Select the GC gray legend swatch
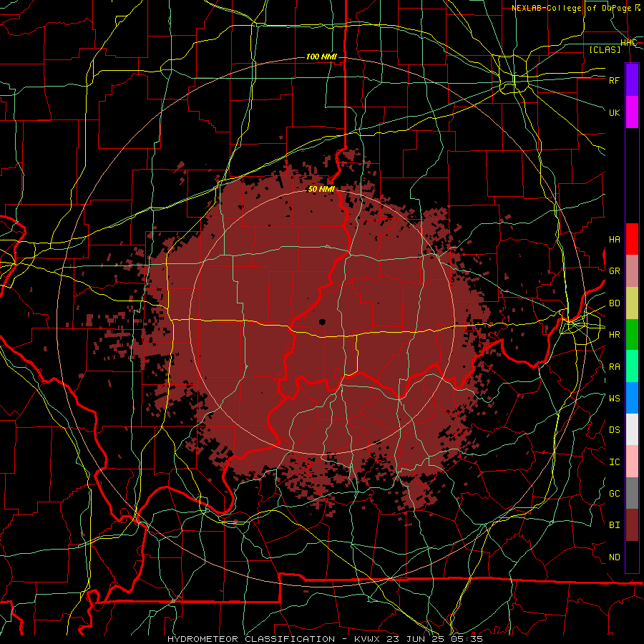The width and height of the screenshot is (644, 644). coord(632,493)
